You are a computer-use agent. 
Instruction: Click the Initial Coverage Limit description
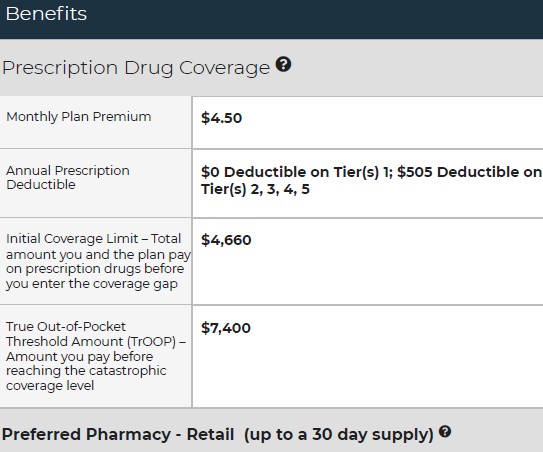98,261
